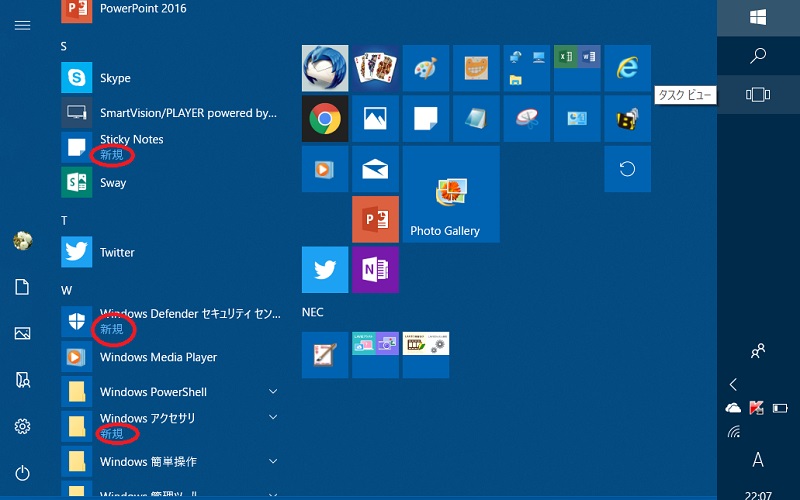Open the Wi-Fi network tray icon
800x500 pixels.
[734, 432]
